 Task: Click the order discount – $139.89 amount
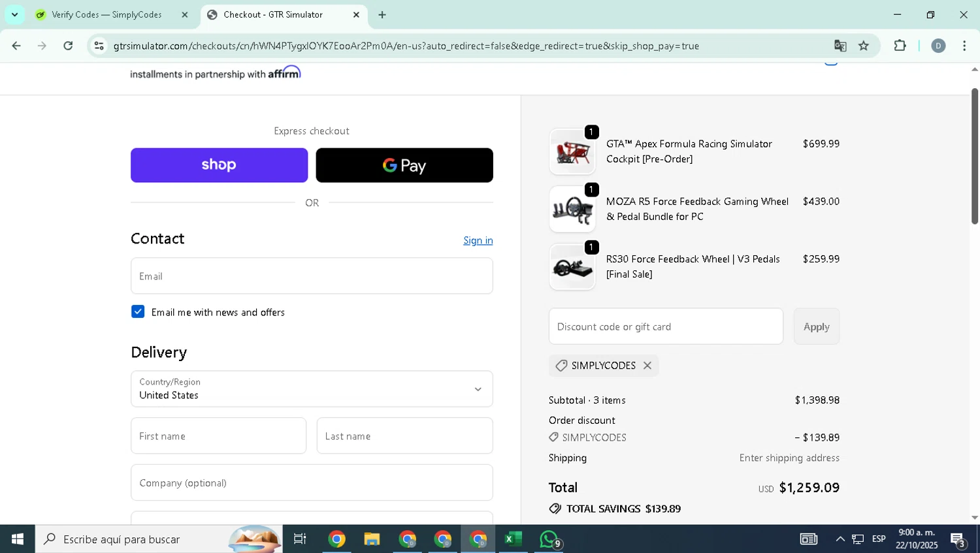click(x=817, y=437)
